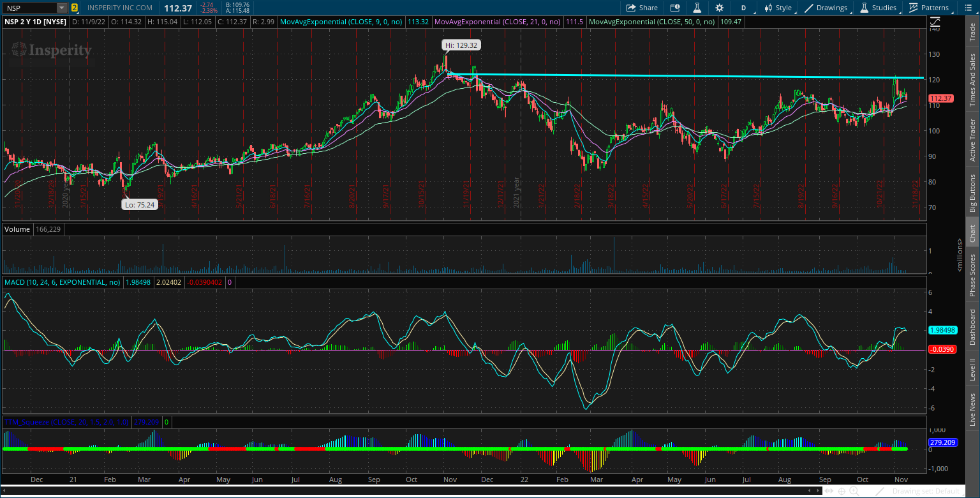Open the Dashboard sidebar tab
The image size is (980, 498).
(x=972, y=328)
